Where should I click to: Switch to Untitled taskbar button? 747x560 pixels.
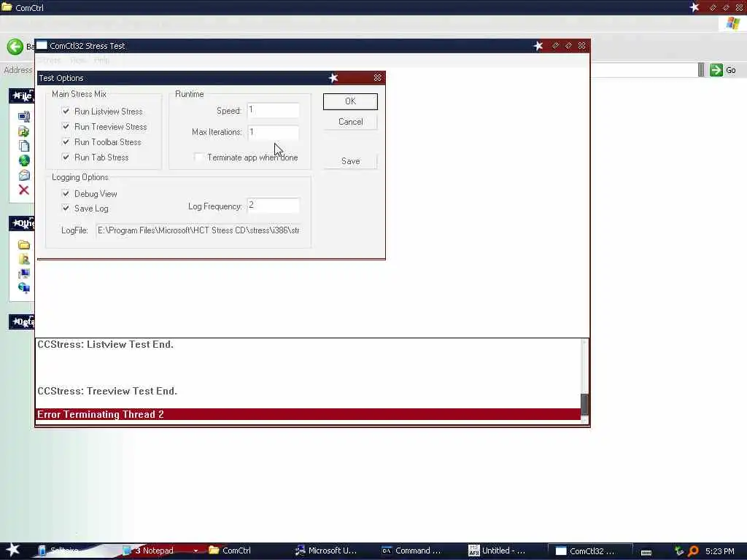(496, 551)
